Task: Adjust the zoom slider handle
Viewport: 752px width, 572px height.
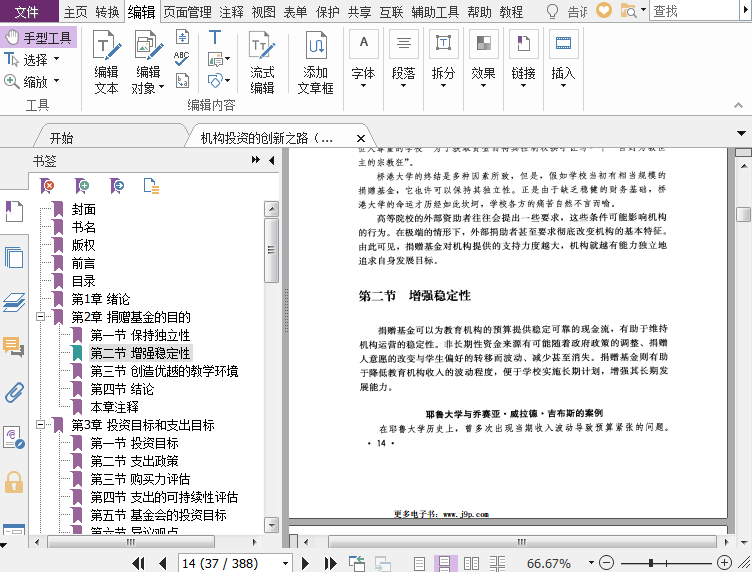Action: pos(651,563)
